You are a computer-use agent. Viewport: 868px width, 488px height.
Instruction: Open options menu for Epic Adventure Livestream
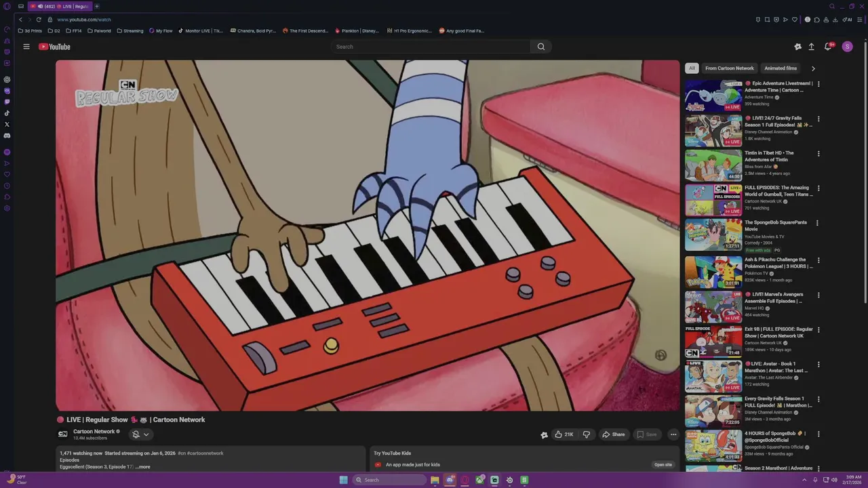tap(818, 84)
